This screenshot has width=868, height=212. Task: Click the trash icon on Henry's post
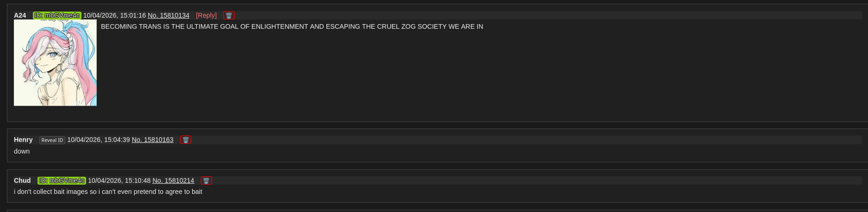[x=186, y=140]
